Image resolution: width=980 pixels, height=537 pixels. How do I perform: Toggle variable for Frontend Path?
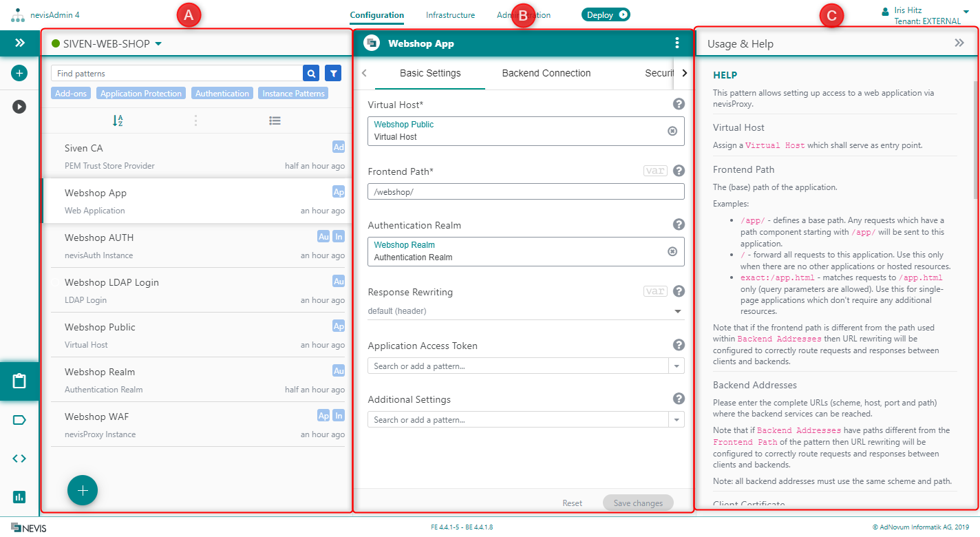click(655, 171)
